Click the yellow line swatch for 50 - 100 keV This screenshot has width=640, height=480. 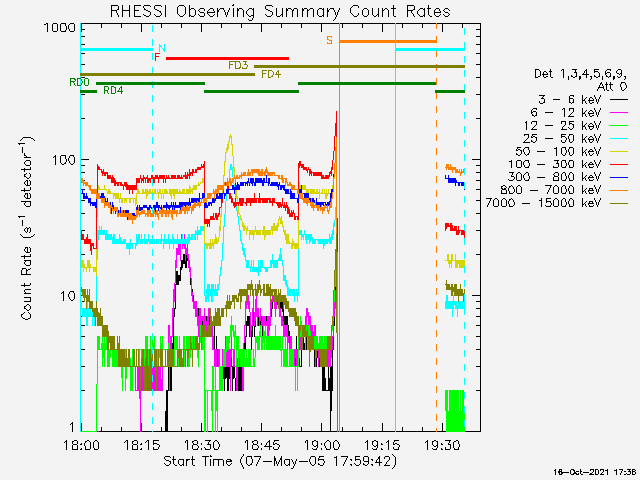pyautogui.click(x=619, y=151)
